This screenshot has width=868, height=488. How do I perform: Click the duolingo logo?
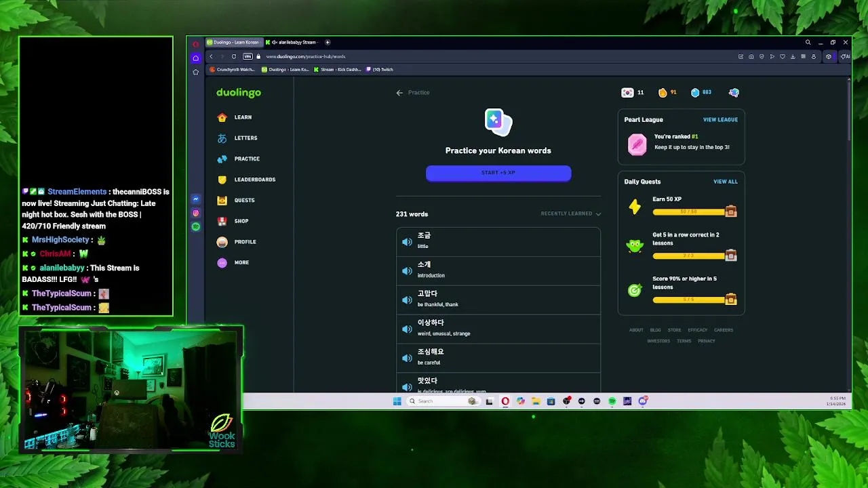[x=239, y=93]
